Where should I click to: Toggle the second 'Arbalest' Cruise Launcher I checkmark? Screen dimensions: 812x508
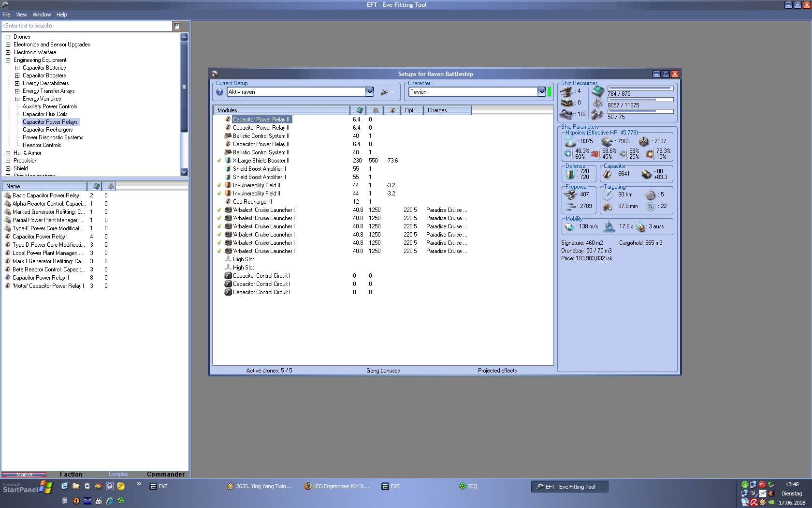219,218
